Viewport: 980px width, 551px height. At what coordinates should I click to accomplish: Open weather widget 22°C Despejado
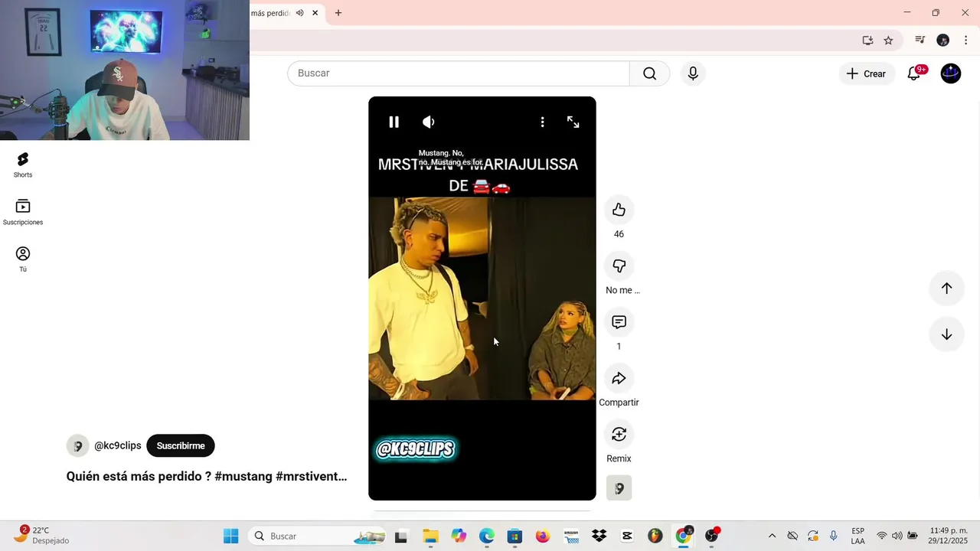42,536
